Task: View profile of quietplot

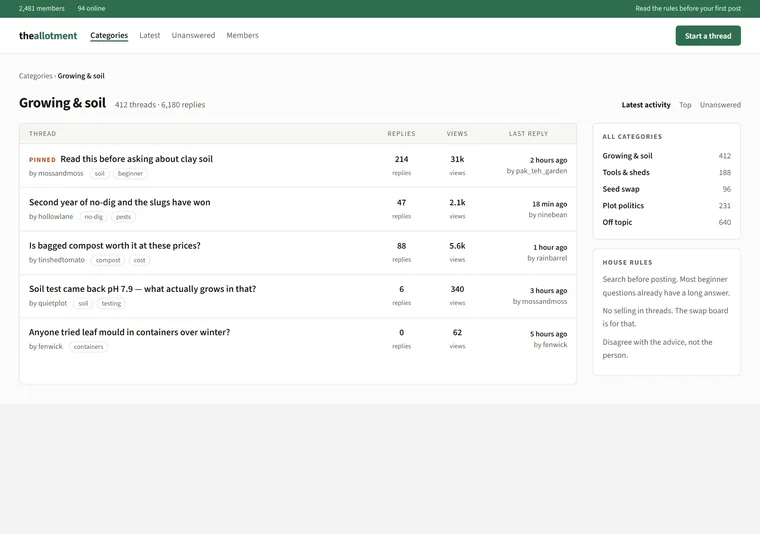Action: point(52,303)
